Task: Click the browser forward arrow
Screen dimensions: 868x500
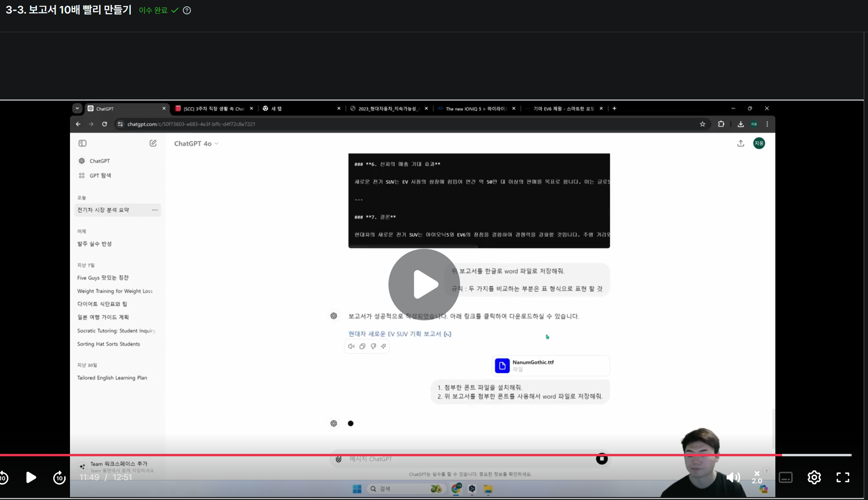Action: coord(91,124)
